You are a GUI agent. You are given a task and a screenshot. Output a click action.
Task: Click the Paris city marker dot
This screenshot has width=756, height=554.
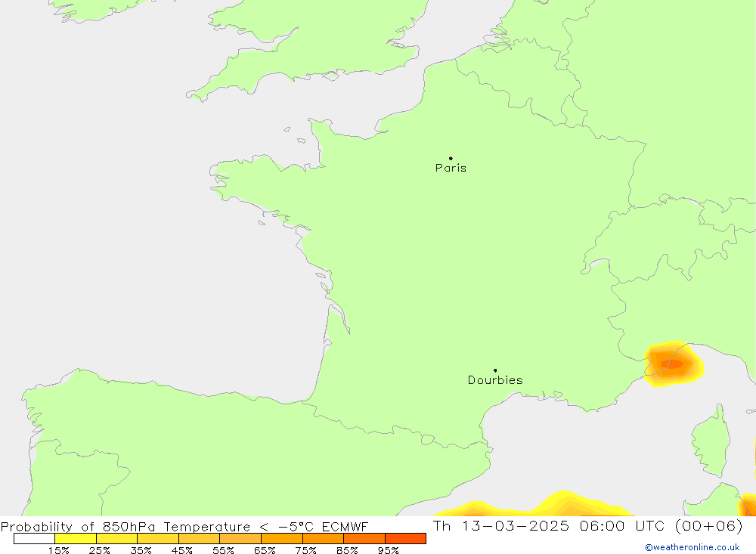pos(451,158)
